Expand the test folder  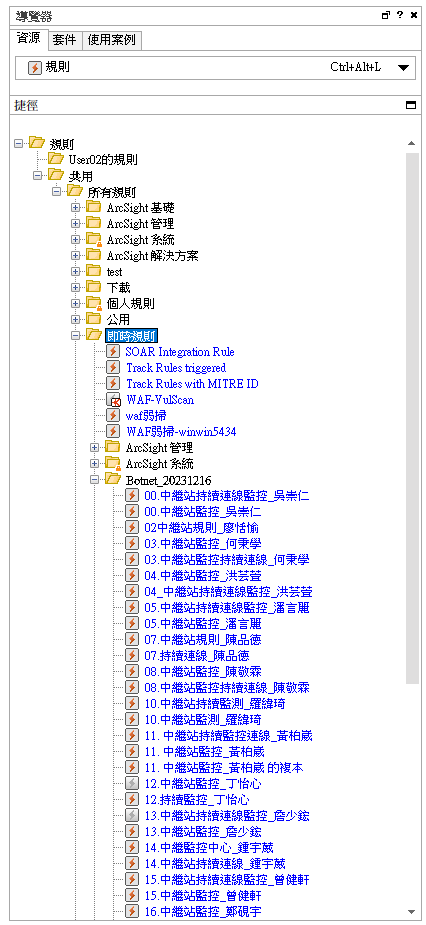[x=76, y=271]
